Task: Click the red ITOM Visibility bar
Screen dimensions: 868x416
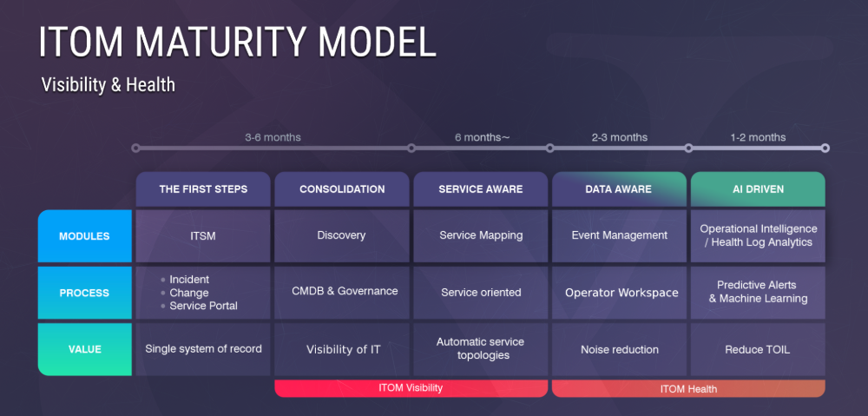Action: pos(411,388)
